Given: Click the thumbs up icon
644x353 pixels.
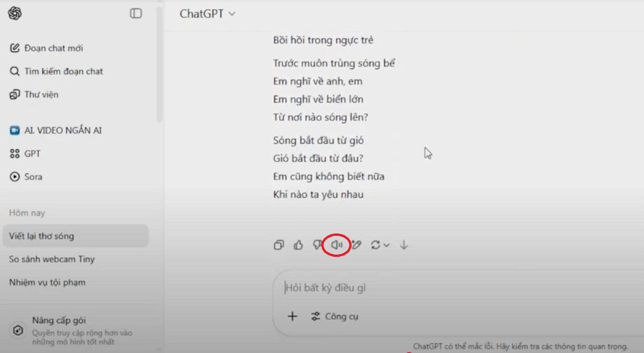Looking at the screenshot, I should 298,245.
